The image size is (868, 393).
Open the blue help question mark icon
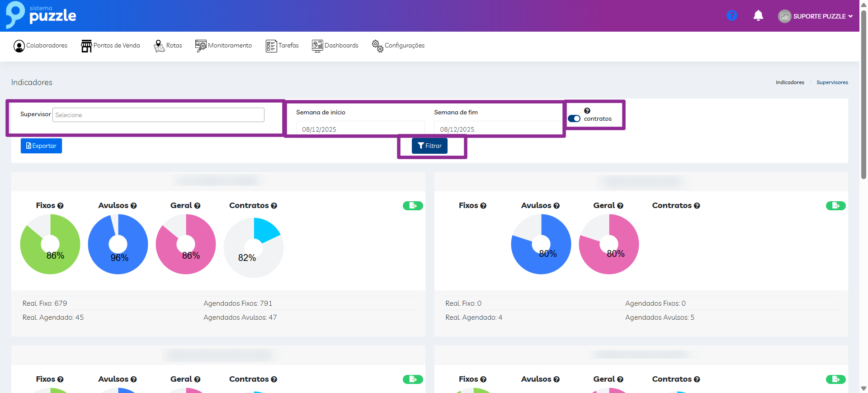(731, 16)
